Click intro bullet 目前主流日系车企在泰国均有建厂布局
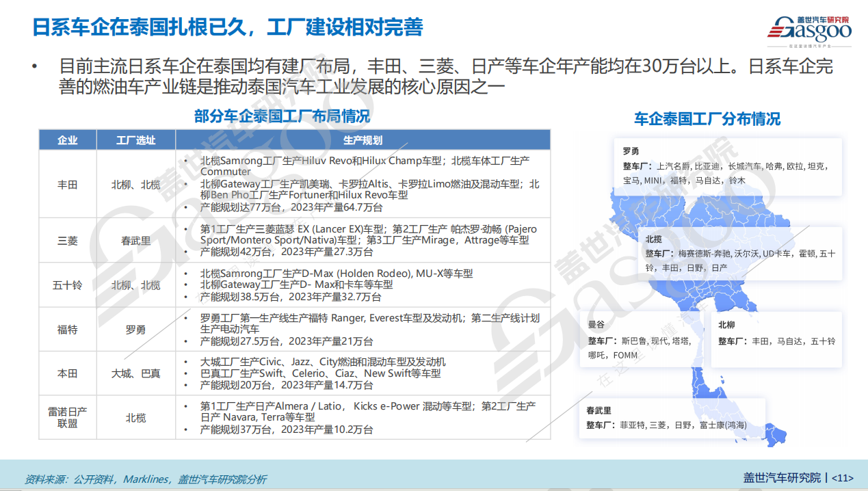This screenshot has height=491, width=868. (x=445, y=77)
